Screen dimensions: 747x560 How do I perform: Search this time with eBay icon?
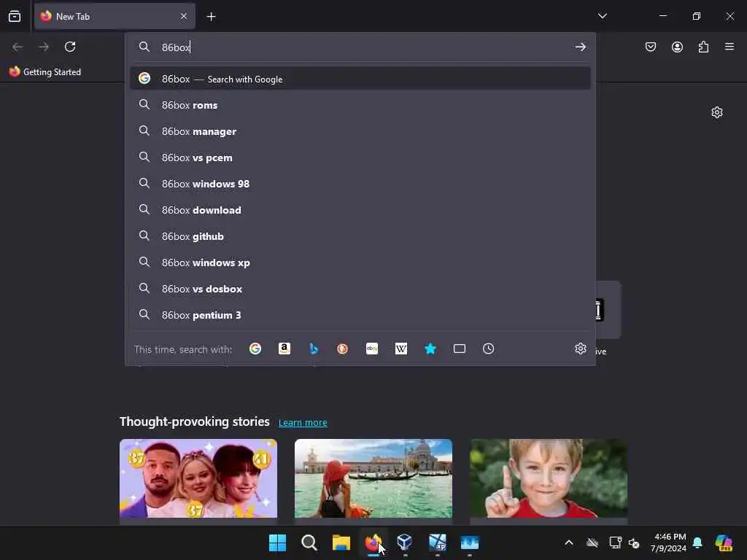click(x=372, y=349)
